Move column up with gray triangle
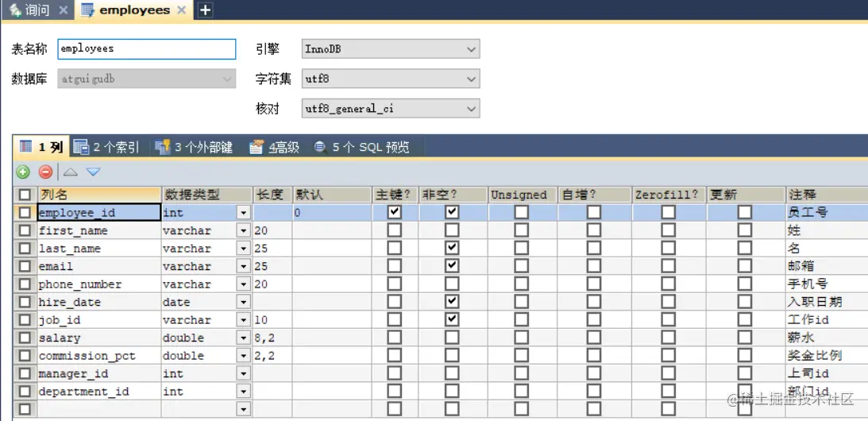Image resolution: width=868 pixels, height=421 pixels. pos(71,172)
